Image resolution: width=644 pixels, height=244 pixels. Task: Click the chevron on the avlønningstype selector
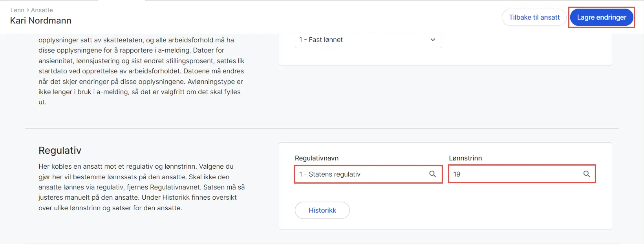pos(432,40)
